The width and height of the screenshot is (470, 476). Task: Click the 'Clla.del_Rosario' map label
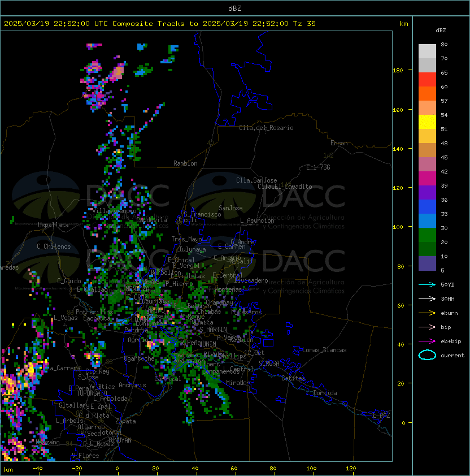pyautogui.click(x=266, y=128)
